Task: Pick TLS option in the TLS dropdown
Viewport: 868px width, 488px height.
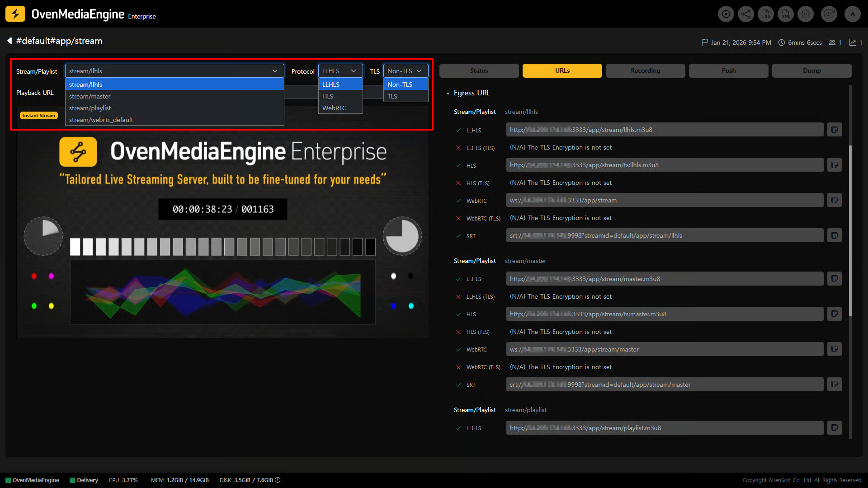Action: (x=392, y=96)
